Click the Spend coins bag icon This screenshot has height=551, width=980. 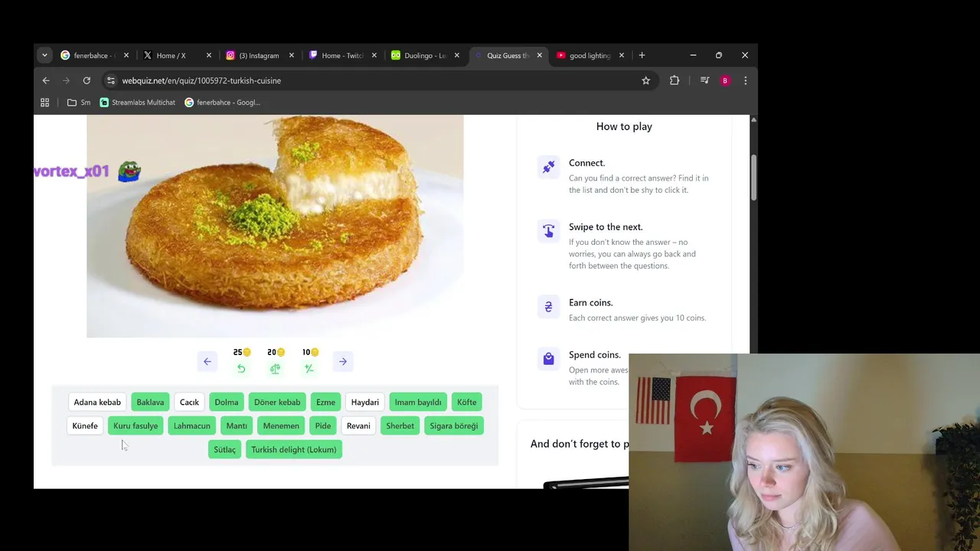click(x=548, y=359)
